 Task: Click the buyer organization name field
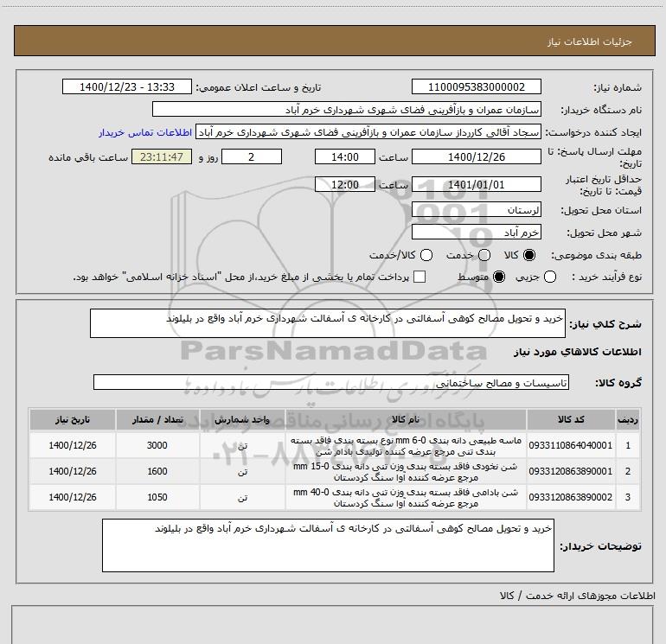(x=347, y=109)
